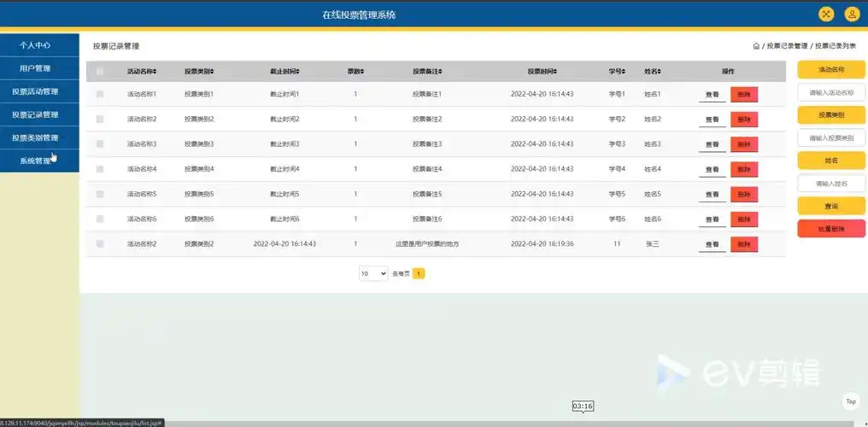Click the 学号1 cell
The image size is (868, 427).
(617, 94)
